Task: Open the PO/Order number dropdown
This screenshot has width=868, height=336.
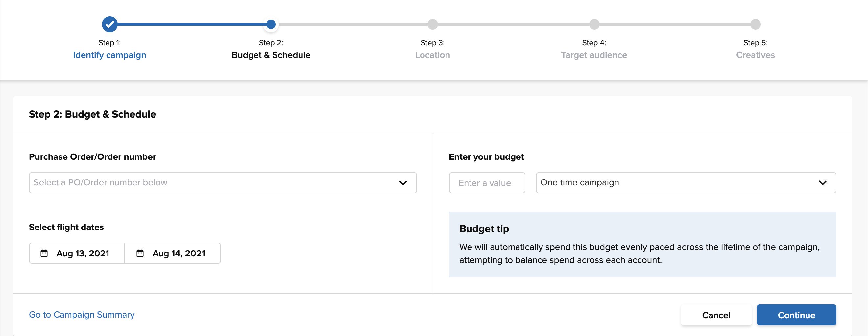Action: tap(223, 183)
